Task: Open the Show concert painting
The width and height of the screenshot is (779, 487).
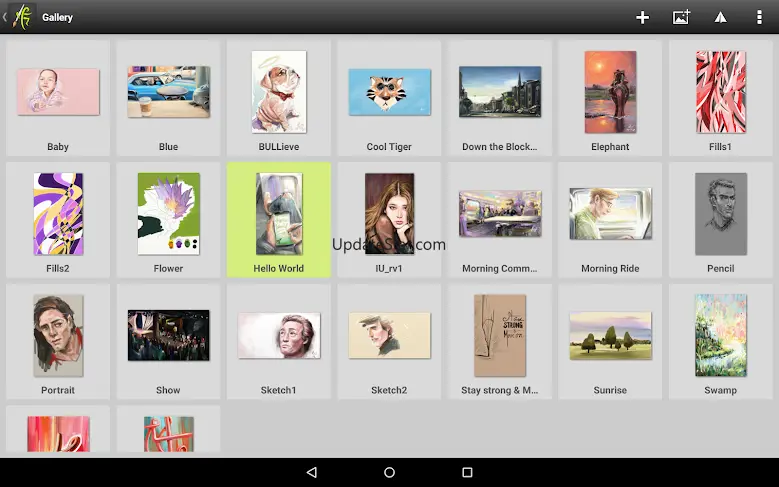Action: tap(168, 335)
